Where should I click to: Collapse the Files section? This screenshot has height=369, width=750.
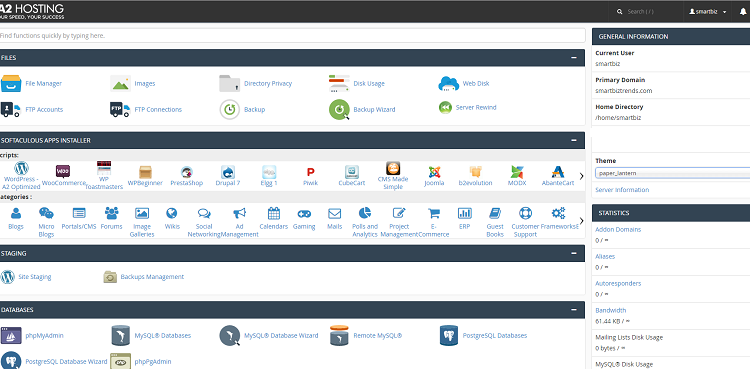pos(574,57)
